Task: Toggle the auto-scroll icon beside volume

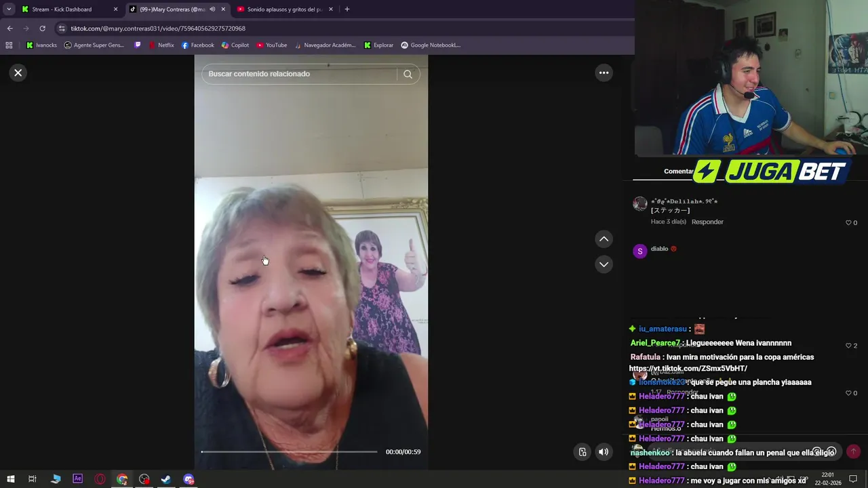Action: point(583,452)
